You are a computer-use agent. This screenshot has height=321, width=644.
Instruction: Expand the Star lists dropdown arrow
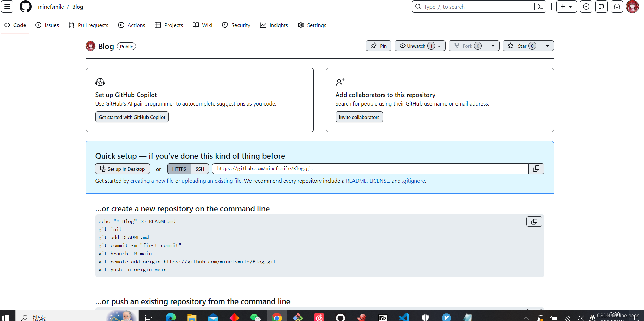[x=548, y=46]
